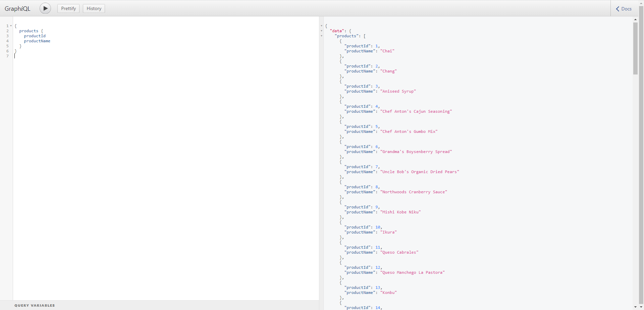Collapse the data object fold triangle
Image resolution: width=644 pixels, height=310 pixels.
click(x=322, y=31)
